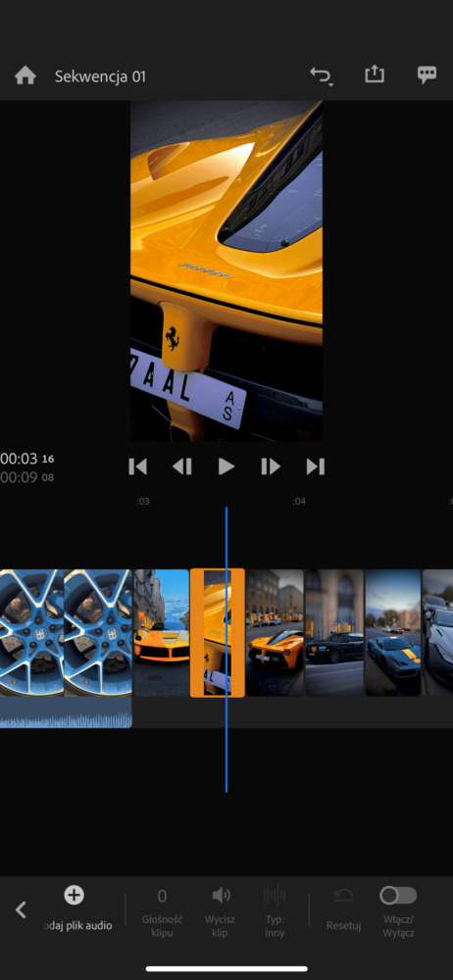453x980 pixels.
Task: Tap the video preview of the yellow Ferrari
Action: tap(226, 270)
